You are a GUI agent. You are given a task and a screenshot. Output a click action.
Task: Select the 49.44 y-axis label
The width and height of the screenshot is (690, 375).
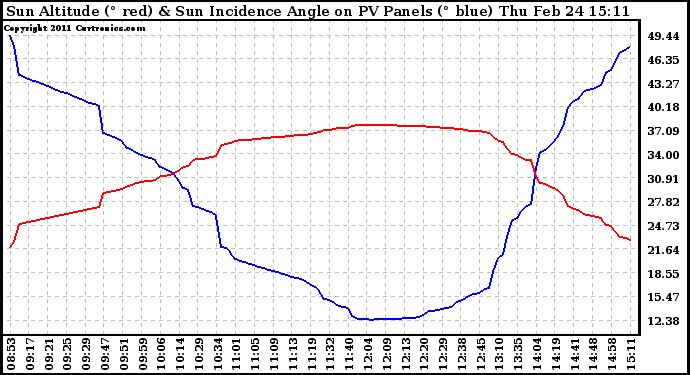click(x=663, y=36)
